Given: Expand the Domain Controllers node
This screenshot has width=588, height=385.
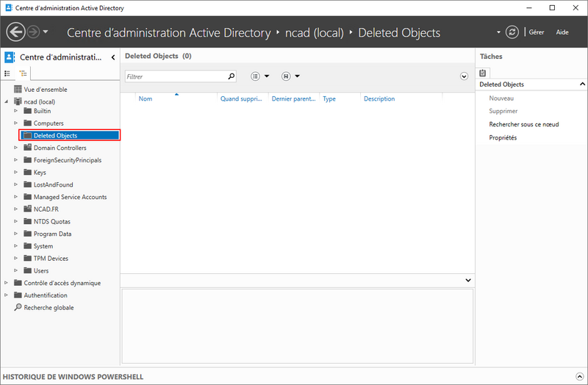Looking at the screenshot, I should point(16,148).
